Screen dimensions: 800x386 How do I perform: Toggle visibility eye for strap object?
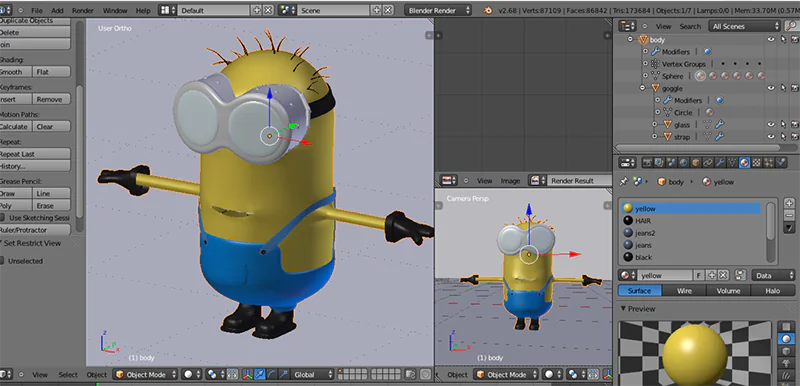pyautogui.click(x=771, y=137)
